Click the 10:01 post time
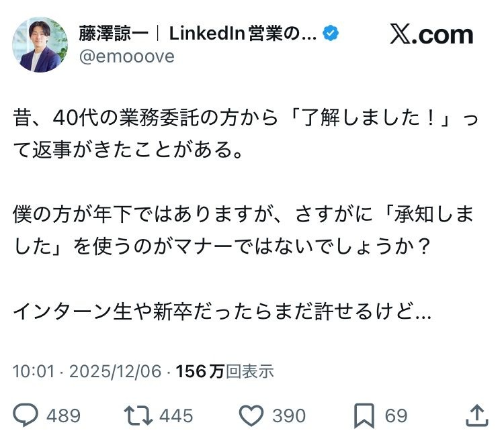 (x=33, y=372)
